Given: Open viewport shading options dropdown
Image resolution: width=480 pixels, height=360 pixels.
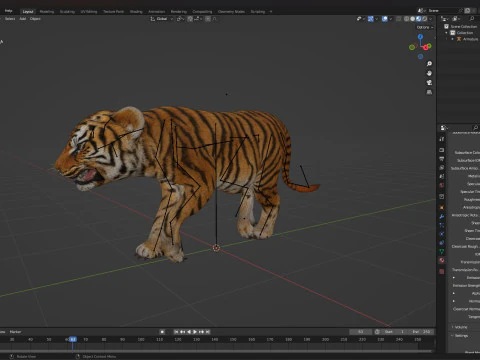Looking at the screenshot, I should 431,19.
